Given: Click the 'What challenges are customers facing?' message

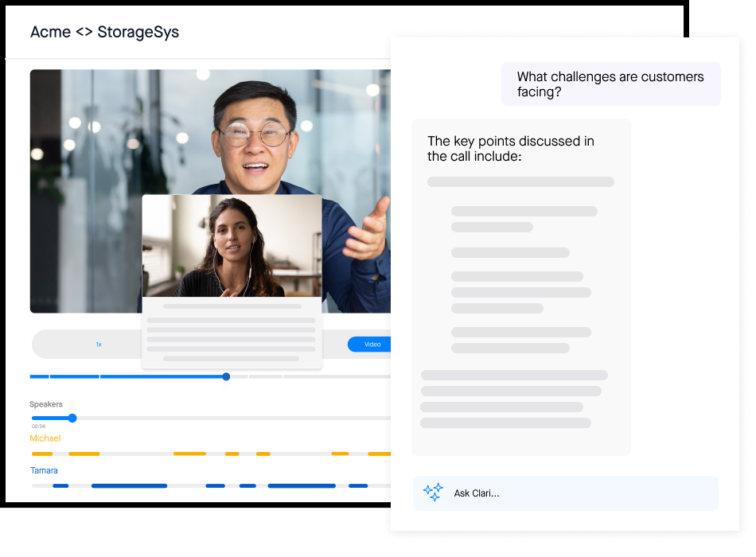Looking at the screenshot, I should 610,84.
